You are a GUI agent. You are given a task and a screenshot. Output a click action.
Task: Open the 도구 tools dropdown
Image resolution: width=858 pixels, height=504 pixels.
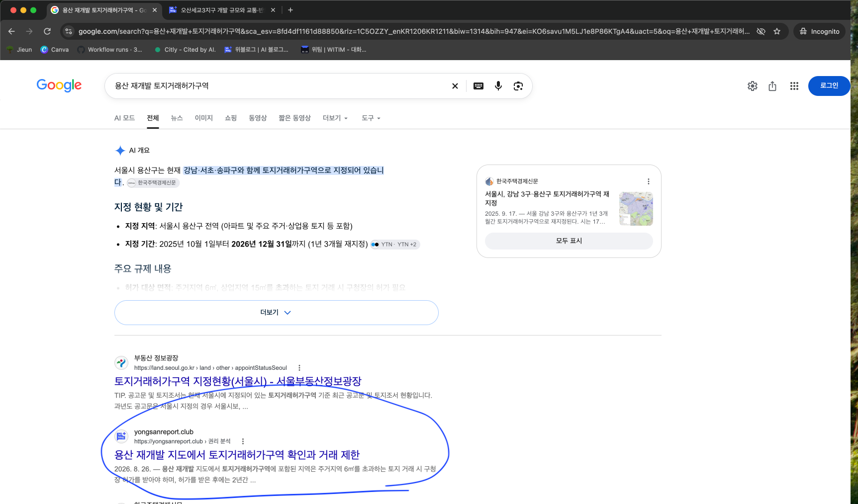[371, 118]
